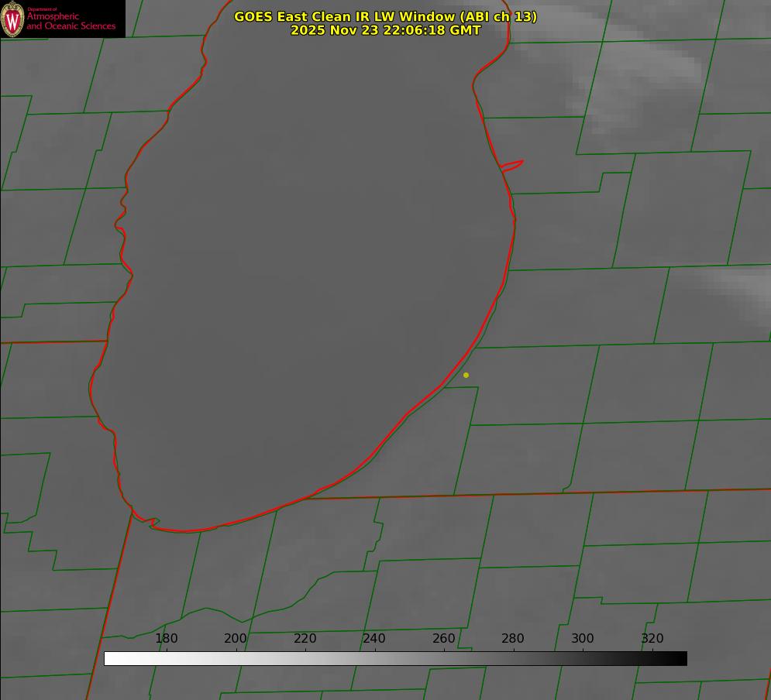Click the 2025 Nov 23 timestamp

click(385, 30)
